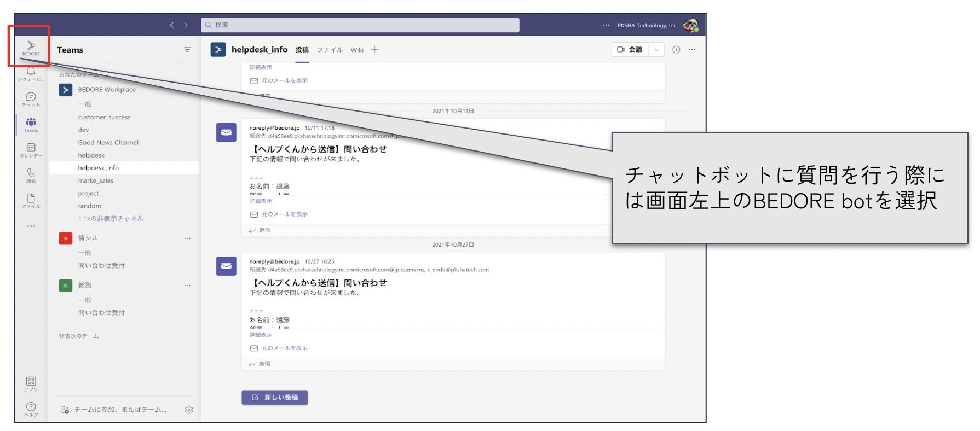Open the Files icon in sidebar

click(31, 201)
